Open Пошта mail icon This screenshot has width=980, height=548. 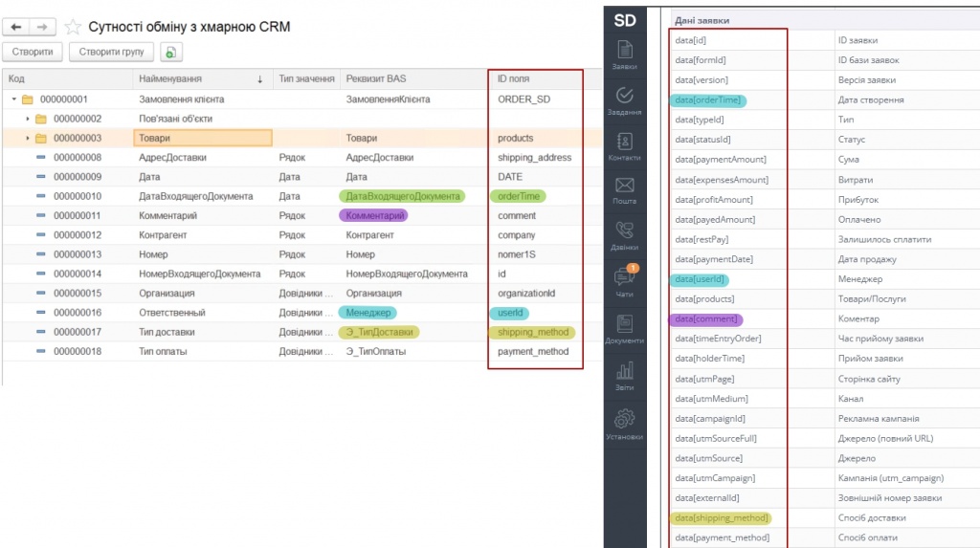click(624, 190)
